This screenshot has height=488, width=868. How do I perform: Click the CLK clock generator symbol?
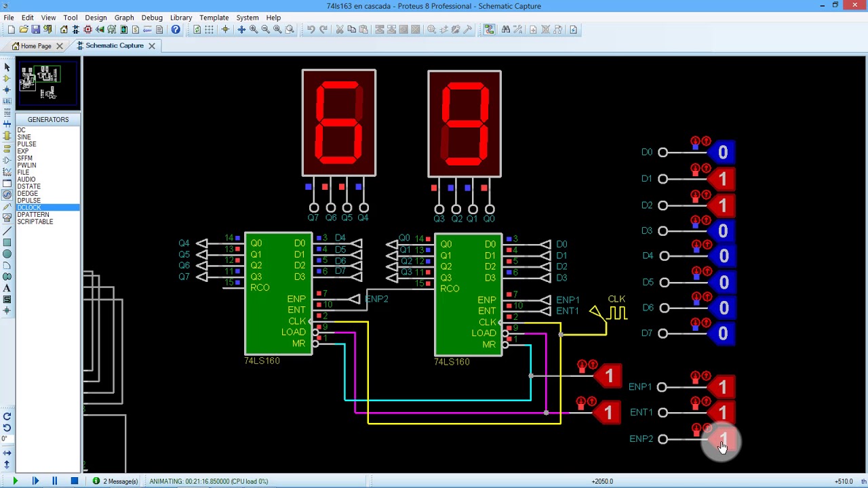(x=609, y=311)
